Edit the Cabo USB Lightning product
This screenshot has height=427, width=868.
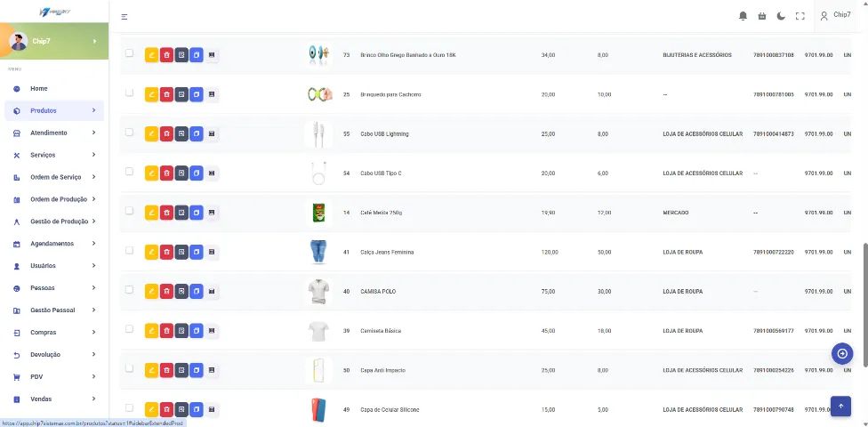(151, 134)
